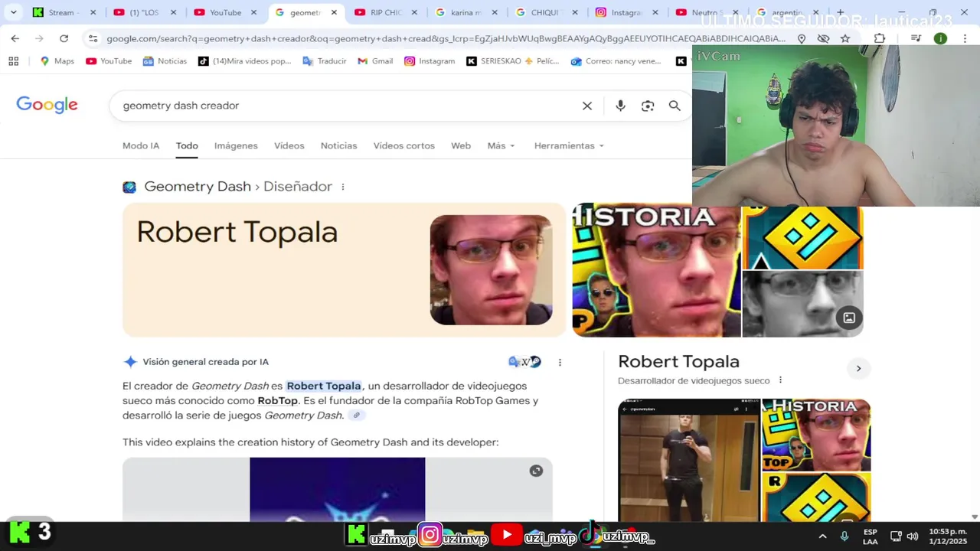This screenshot has height=551, width=980.
Task: Submit search with magnifier icon
Action: (675, 106)
